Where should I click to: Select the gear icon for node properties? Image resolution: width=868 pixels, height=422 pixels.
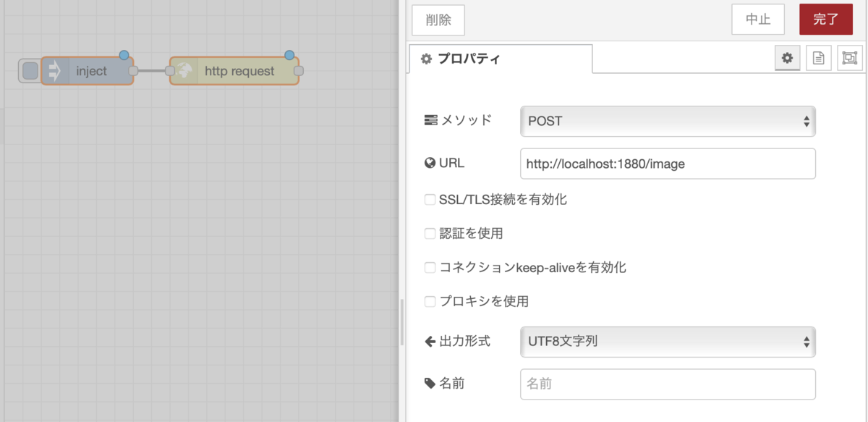click(x=787, y=58)
